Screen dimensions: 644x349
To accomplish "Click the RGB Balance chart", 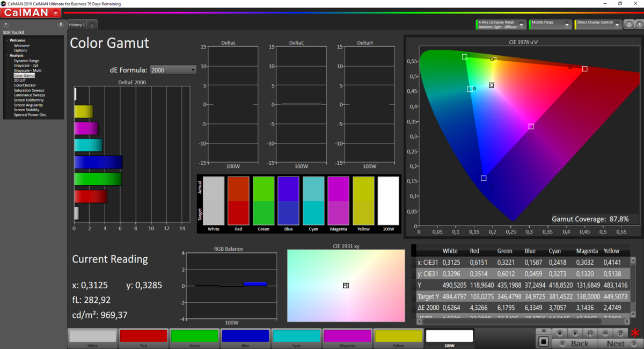I will (x=232, y=286).
